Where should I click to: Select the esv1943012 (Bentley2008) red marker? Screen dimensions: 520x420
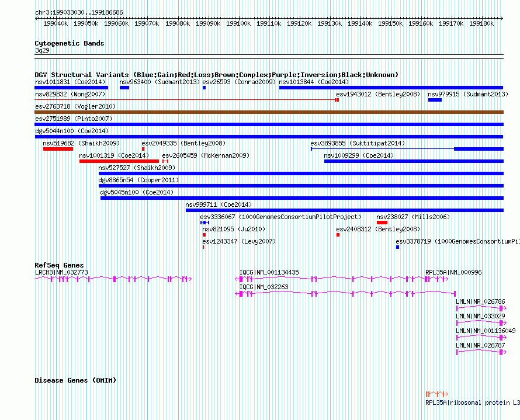click(x=337, y=100)
